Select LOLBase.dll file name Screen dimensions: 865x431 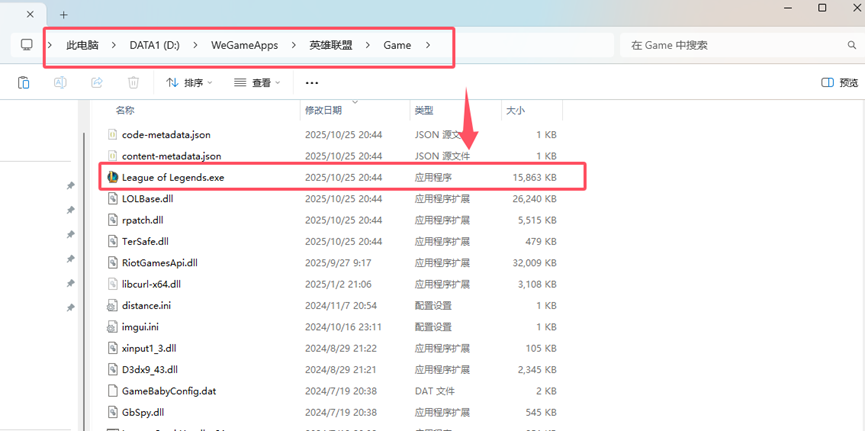(148, 199)
